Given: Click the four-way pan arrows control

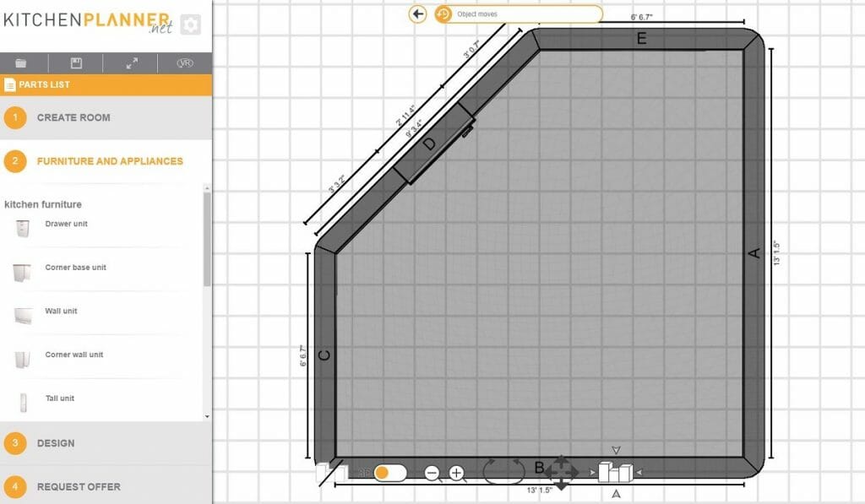Looking at the screenshot, I should [561, 472].
